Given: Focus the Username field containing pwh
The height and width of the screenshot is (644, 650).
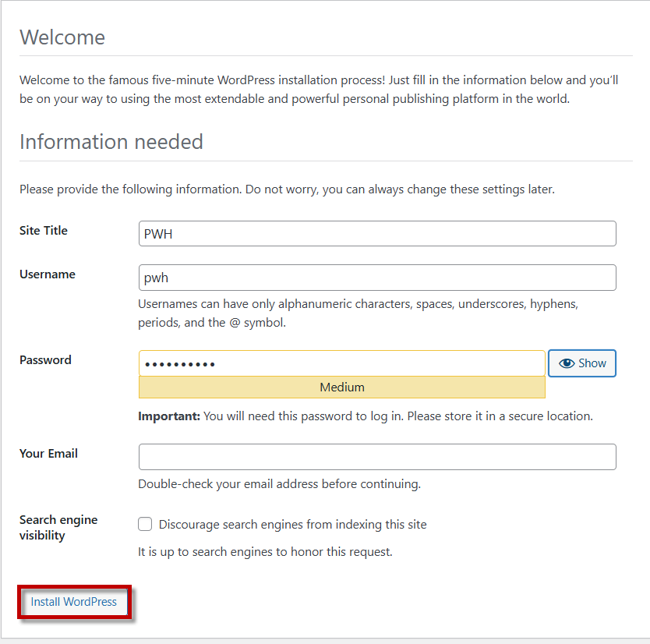Looking at the screenshot, I should coord(377,278).
